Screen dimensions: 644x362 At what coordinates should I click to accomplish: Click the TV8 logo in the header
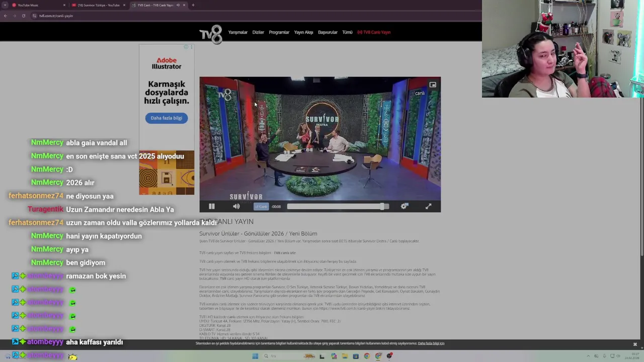(211, 34)
